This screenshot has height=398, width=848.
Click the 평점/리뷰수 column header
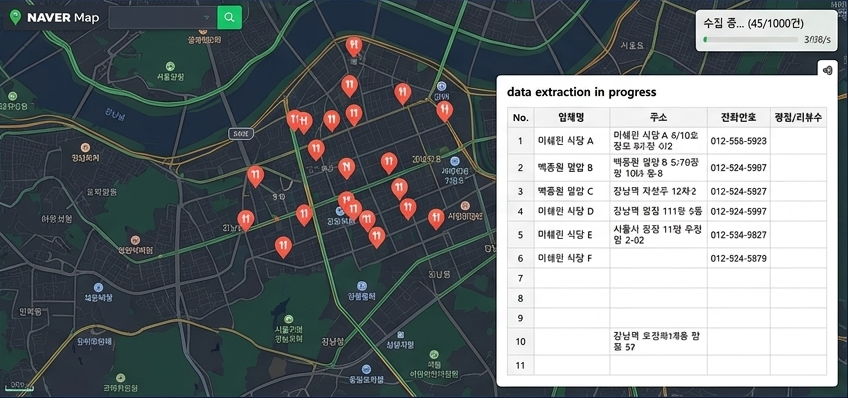pos(798,117)
